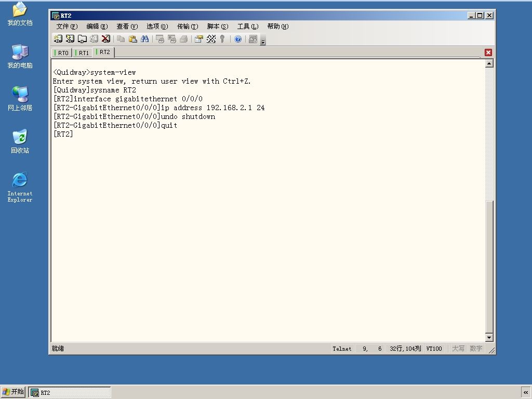Click the terminal scrollbar up arrow

click(489, 63)
